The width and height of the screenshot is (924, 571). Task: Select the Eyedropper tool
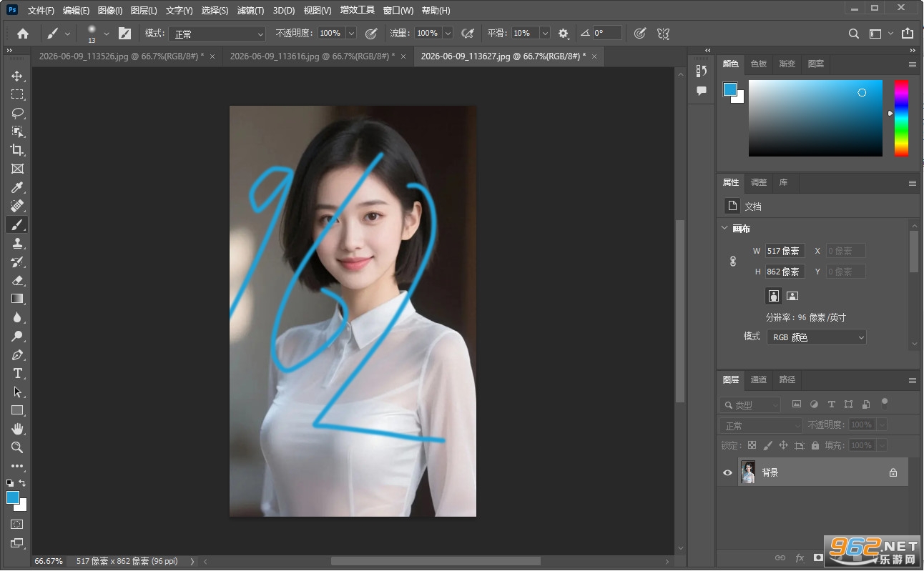point(17,187)
